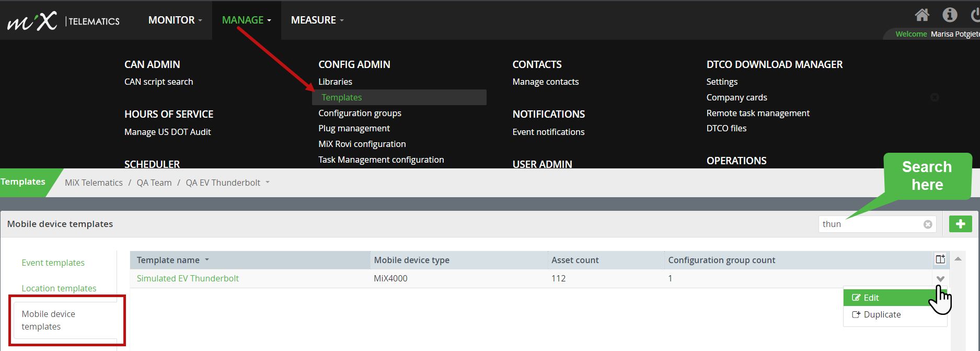
Task: Clear the search field with X icon
Action: (928, 224)
